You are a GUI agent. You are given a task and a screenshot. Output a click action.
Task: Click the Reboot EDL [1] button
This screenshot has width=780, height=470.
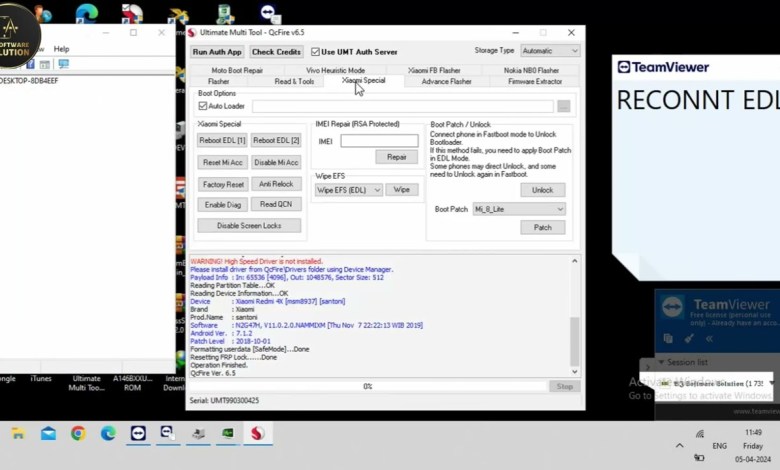222,140
